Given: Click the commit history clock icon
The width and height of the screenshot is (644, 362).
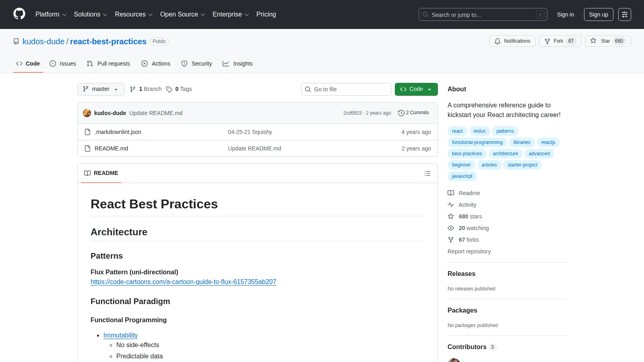Looking at the screenshot, I should coord(401,113).
